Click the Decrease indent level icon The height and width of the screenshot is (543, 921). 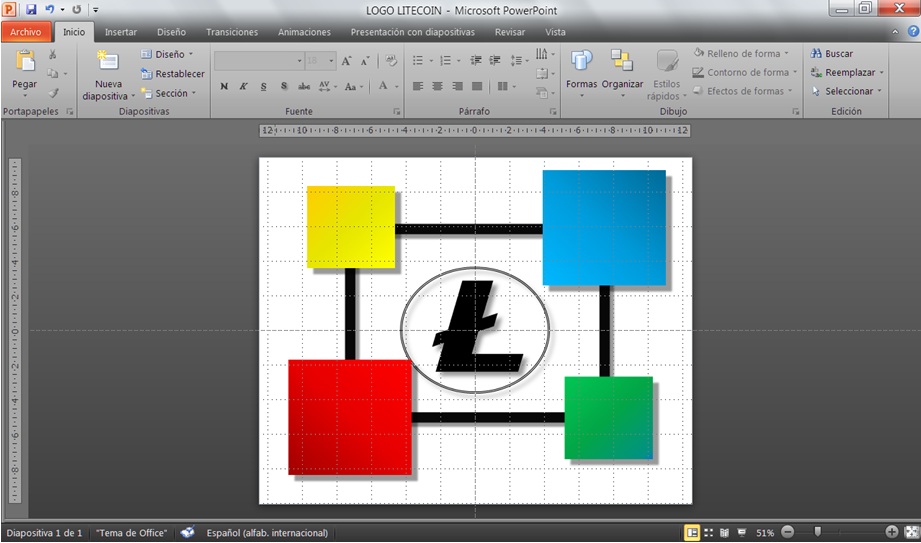point(476,60)
